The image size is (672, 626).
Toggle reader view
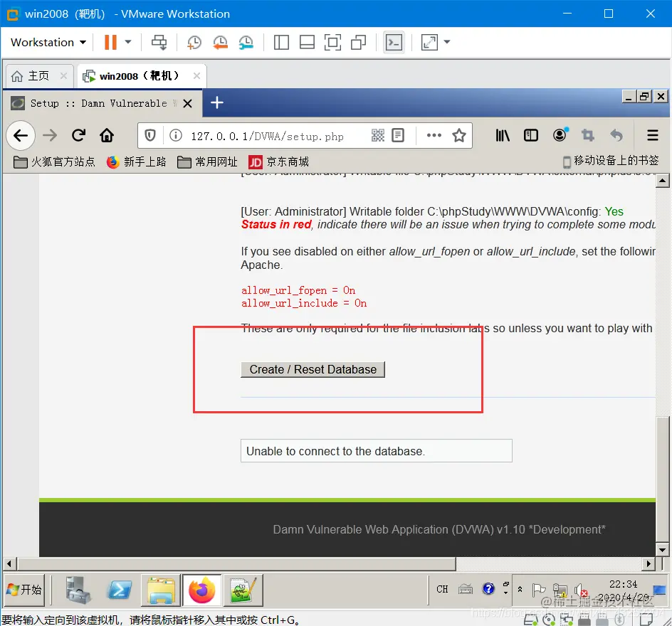click(398, 136)
